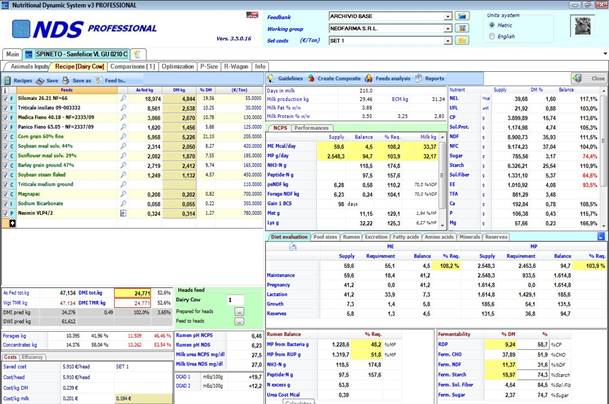
Task: Click magnifier icon for Sodium Bicarbonate row
Action: 123,204
